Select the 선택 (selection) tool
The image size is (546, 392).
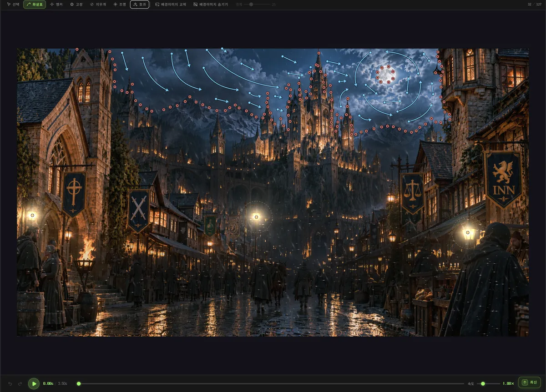click(13, 5)
